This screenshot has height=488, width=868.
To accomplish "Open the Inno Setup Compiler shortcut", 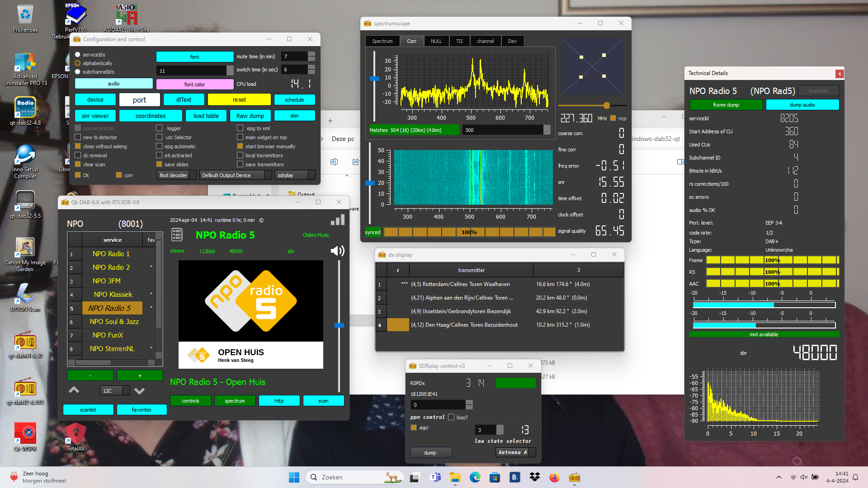I will [25, 161].
